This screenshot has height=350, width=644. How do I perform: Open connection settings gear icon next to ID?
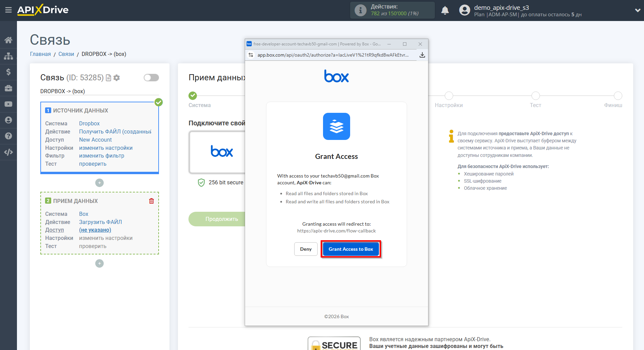pos(117,78)
